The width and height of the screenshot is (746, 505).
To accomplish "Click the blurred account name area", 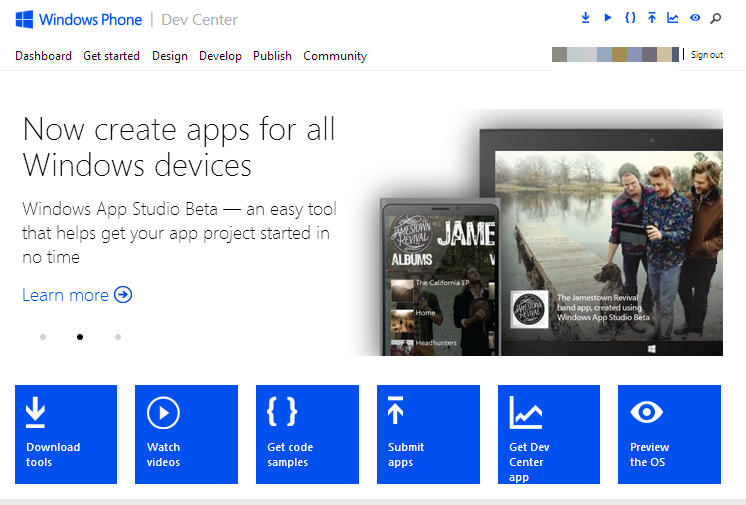I will (615, 54).
